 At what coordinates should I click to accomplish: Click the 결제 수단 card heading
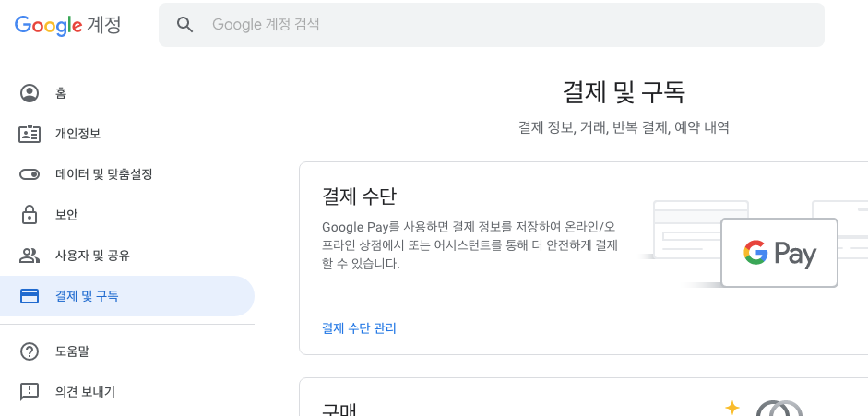point(359,196)
